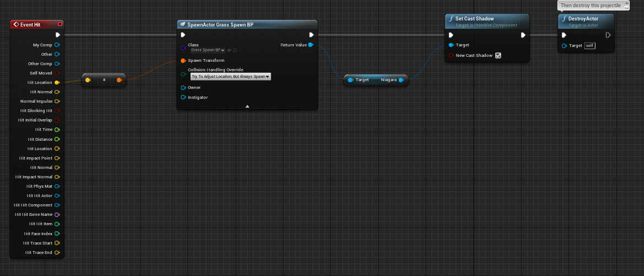
Task: Click the Hit Hit Item pin
Action: [x=57, y=224]
